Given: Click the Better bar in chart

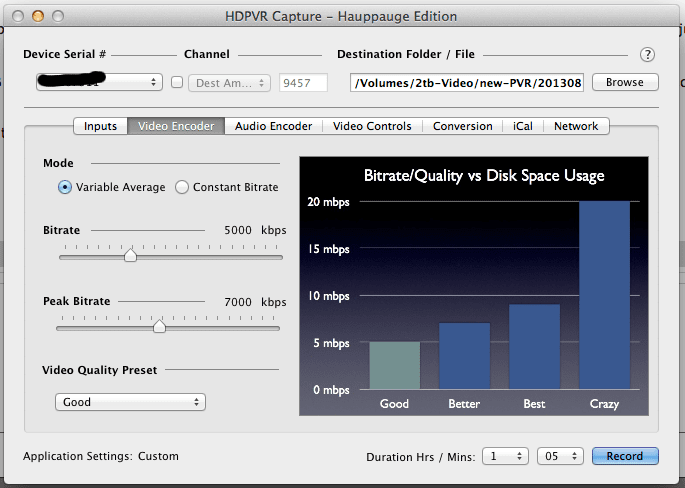Looking at the screenshot, I should point(464,356).
